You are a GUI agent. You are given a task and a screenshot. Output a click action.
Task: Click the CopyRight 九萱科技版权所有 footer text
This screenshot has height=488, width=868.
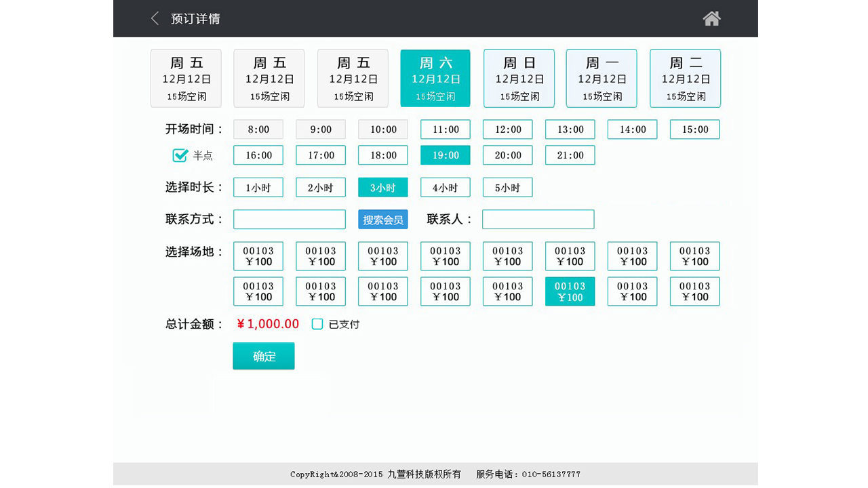[x=376, y=474]
